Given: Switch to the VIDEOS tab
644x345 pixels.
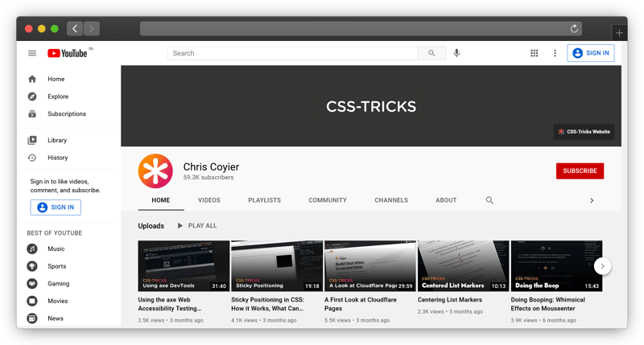Looking at the screenshot, I should (x=209, y=200).
